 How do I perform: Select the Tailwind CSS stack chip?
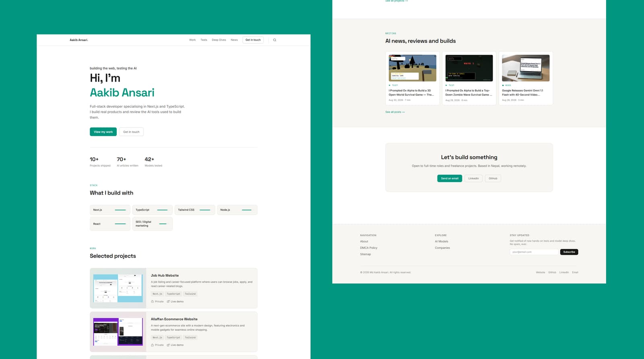(x=195, y=210)
